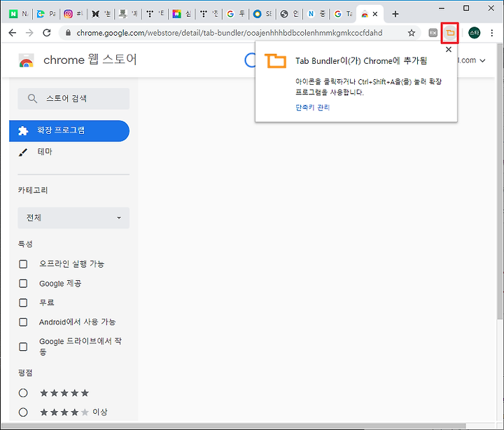Image resolution: width=504 pixels, height=430 pixels.
Task: Go back with the browser back arrow
Action: point(12,33)
